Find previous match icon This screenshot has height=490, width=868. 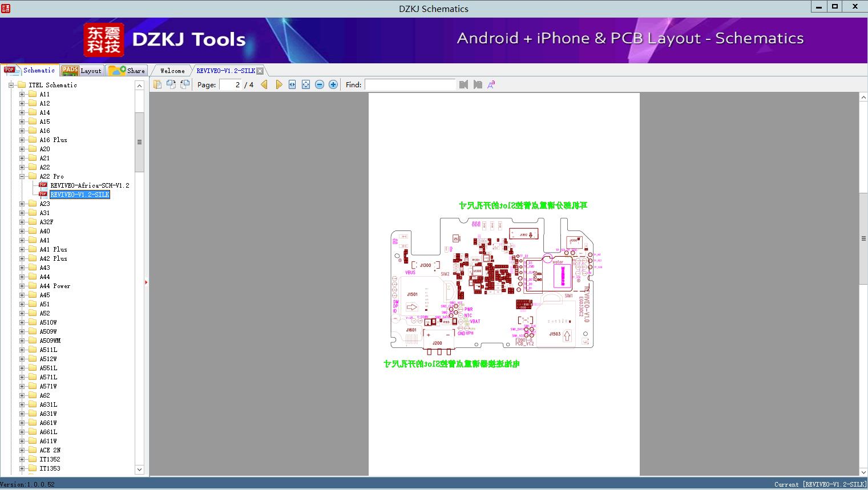point(463,84)
